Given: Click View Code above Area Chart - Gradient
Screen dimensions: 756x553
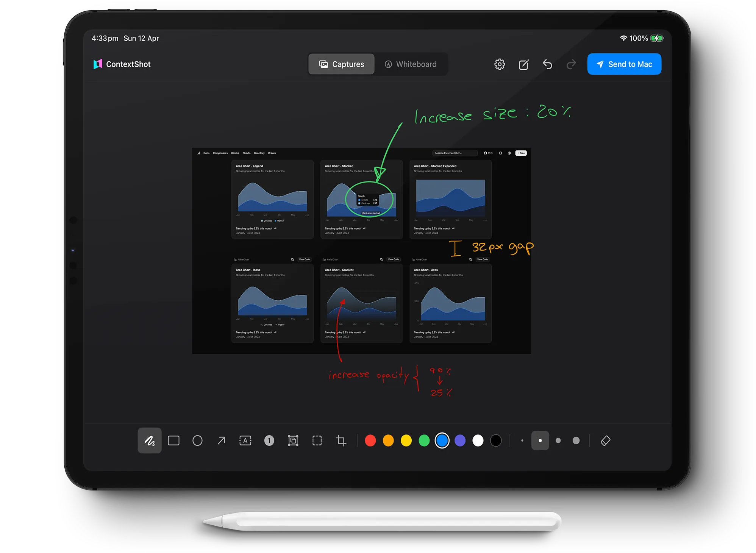Looking at the screenshot, I should coord(393,259).
